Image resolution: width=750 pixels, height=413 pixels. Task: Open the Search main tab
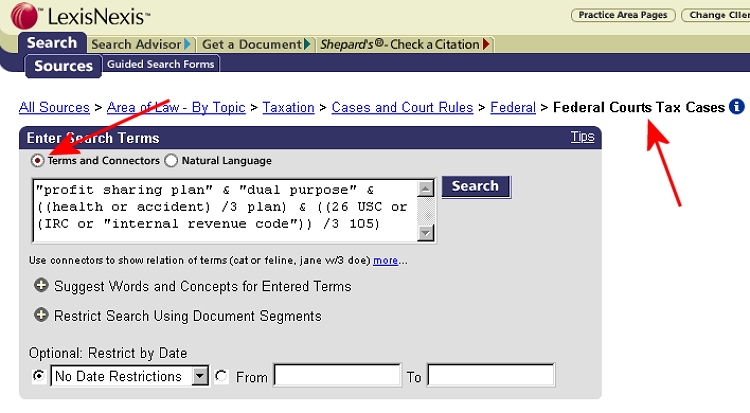52,43
